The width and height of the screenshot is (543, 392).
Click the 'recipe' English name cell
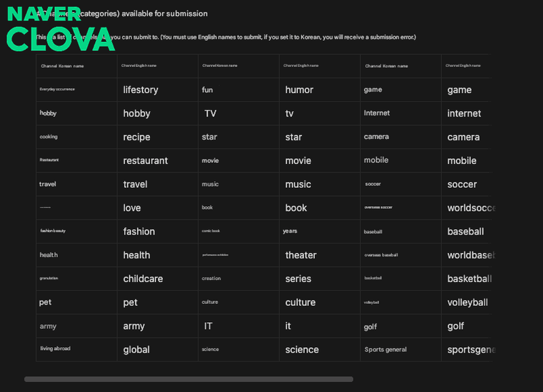(157, 137)
